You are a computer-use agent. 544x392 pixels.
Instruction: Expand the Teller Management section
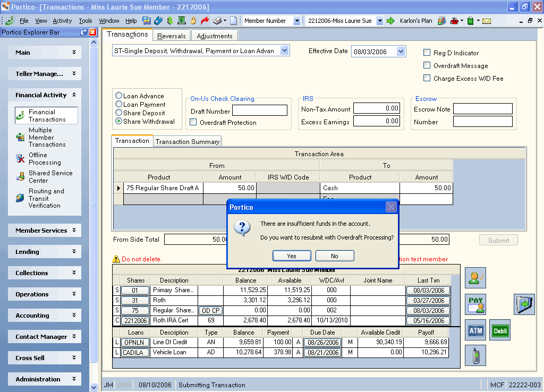point(45,73)
